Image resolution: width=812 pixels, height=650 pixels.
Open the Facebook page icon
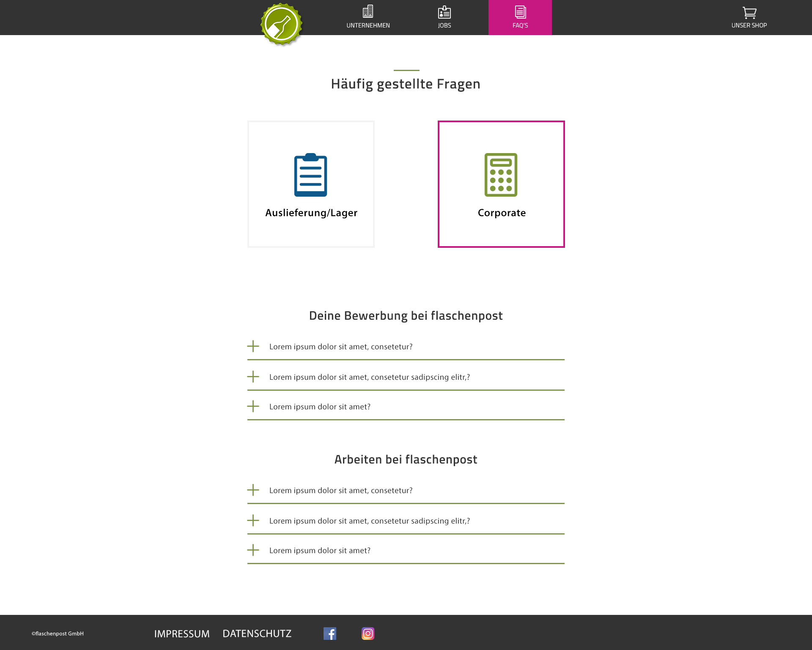pyautogui.click(x=330, y=633)
